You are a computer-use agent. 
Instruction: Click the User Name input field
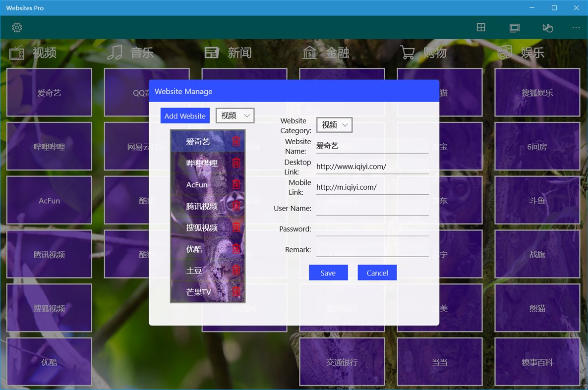(x=372, y=208)
